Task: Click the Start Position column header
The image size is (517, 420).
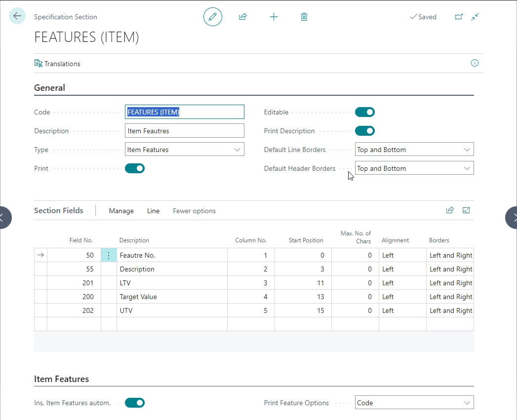Action: pyautogui.click(x=306, y=240)
